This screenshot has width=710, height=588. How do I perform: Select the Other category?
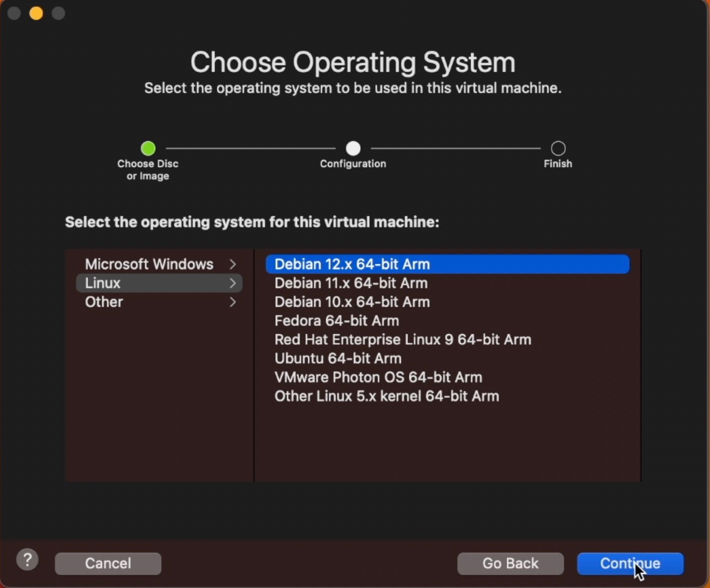point(159,302)
